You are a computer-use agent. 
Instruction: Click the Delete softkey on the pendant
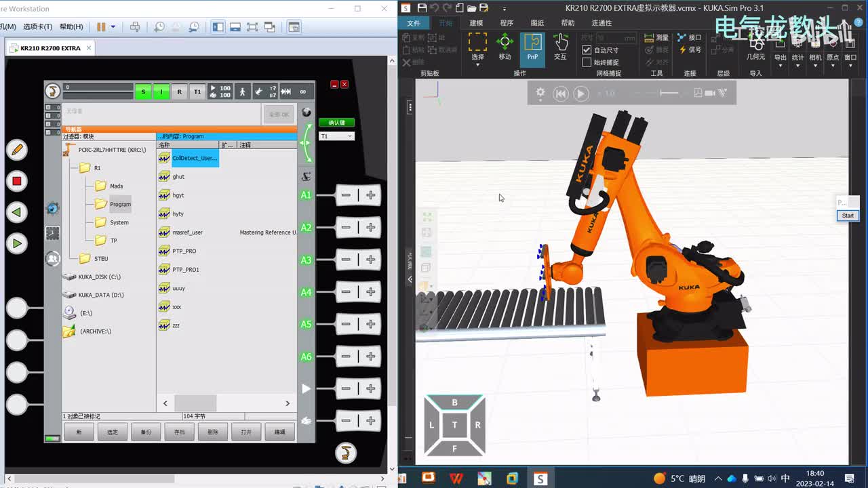point(213,432)
